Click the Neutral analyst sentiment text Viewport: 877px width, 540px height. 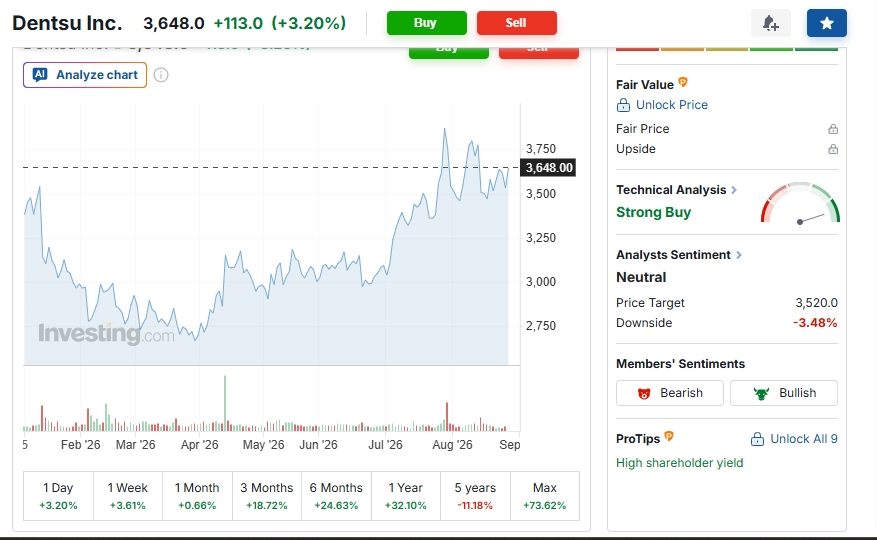pyautogui.click(x=641, y=278)
